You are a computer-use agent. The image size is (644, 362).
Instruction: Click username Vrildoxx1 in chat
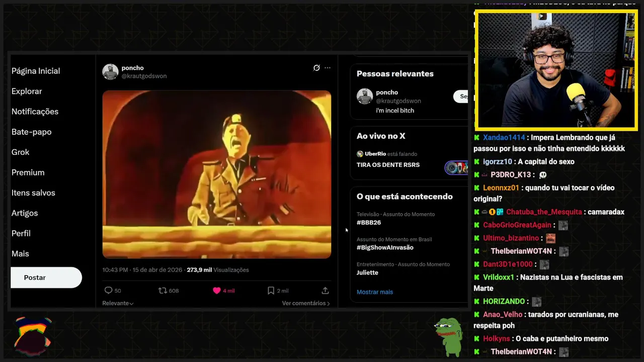pyautogui.click(x=499, y=278)
